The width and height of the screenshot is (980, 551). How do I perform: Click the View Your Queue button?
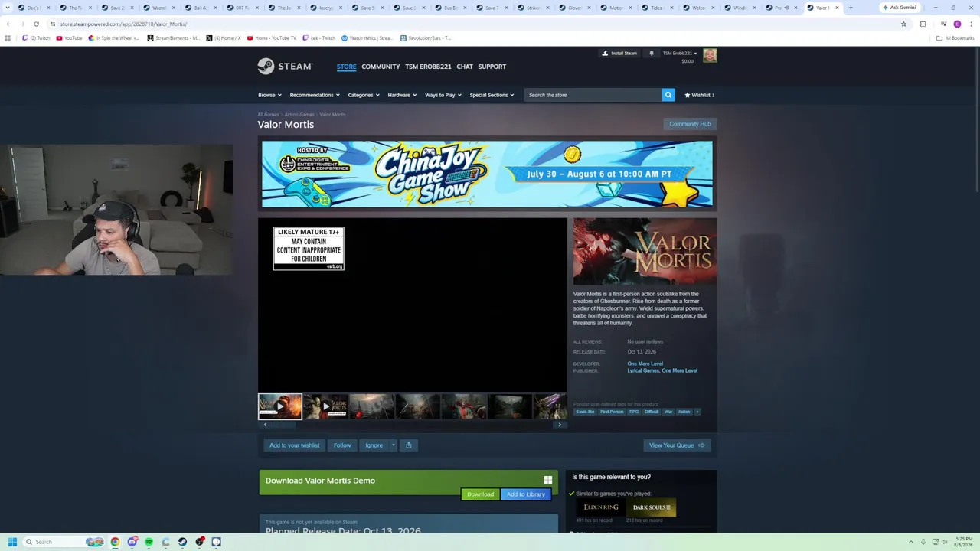tap(677, 445)
